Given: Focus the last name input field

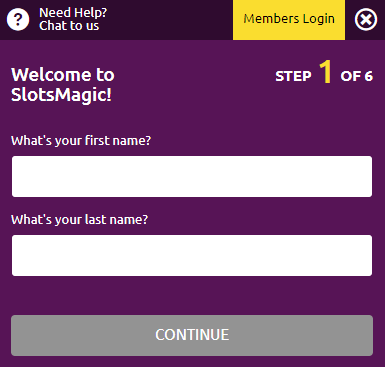Looking at the screenshot, I should [x=192, y=255].
